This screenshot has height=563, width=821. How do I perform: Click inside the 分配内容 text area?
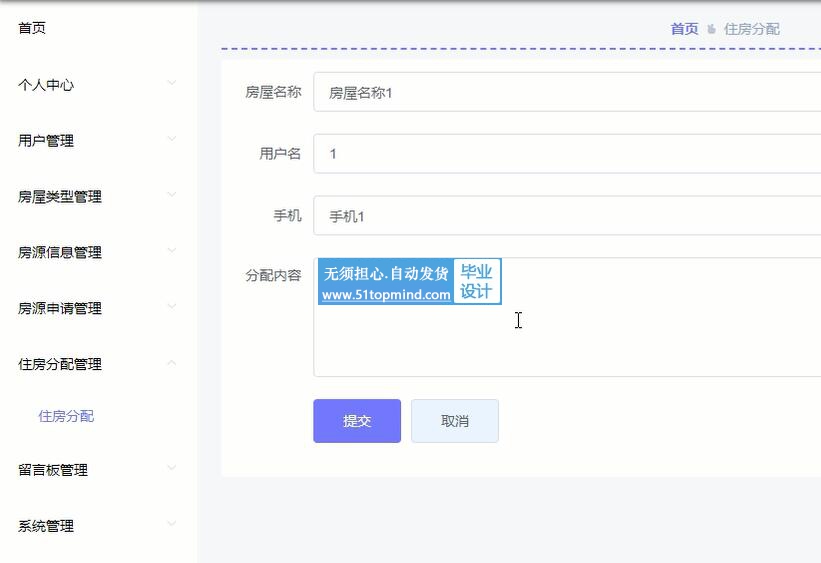tap(567, 317)
